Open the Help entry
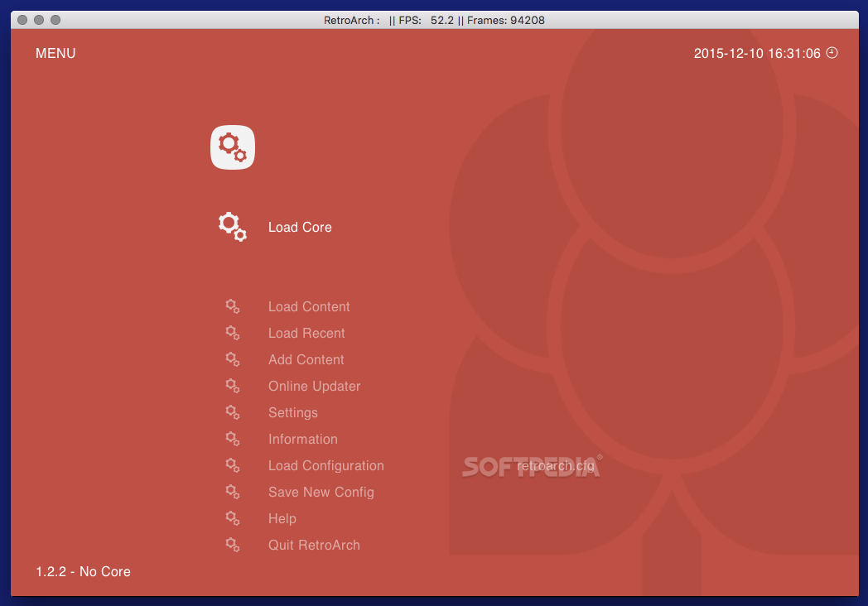 tap(282, 518)
